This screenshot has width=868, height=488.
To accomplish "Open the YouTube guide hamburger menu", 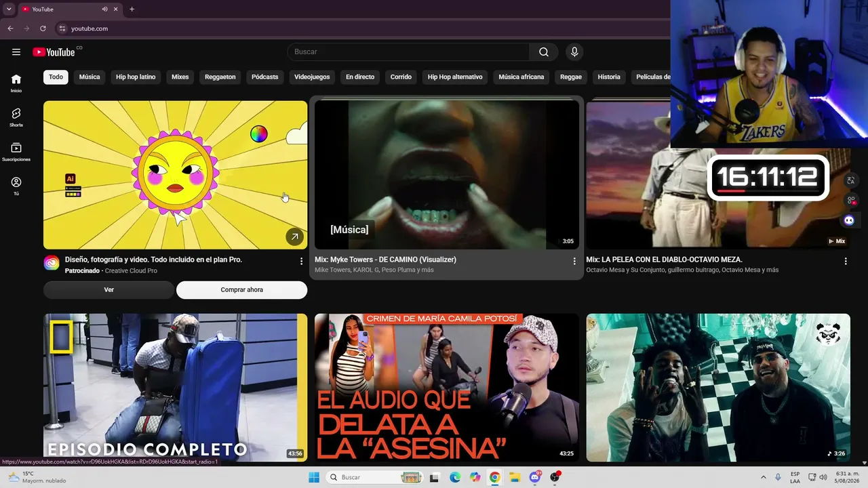I will pyautogui.click(x=16, y=52).
